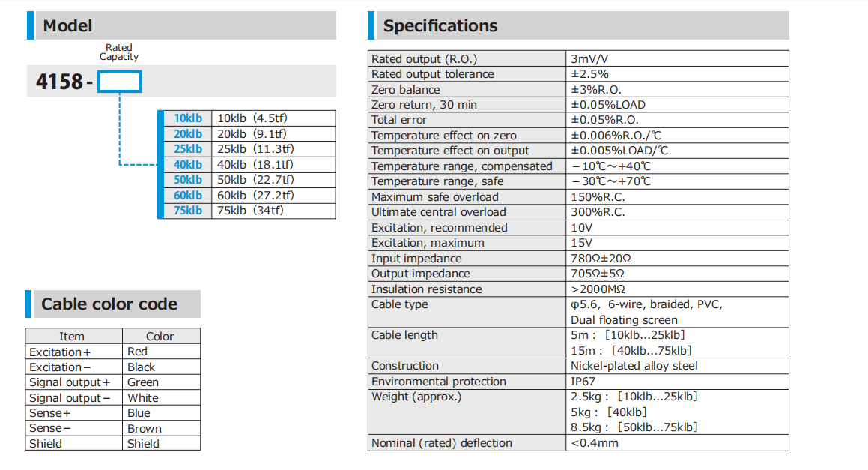The width and height of the screenshot is (868, 470).
Task: Select the Sense- Brown row
Action: [113, 429]
